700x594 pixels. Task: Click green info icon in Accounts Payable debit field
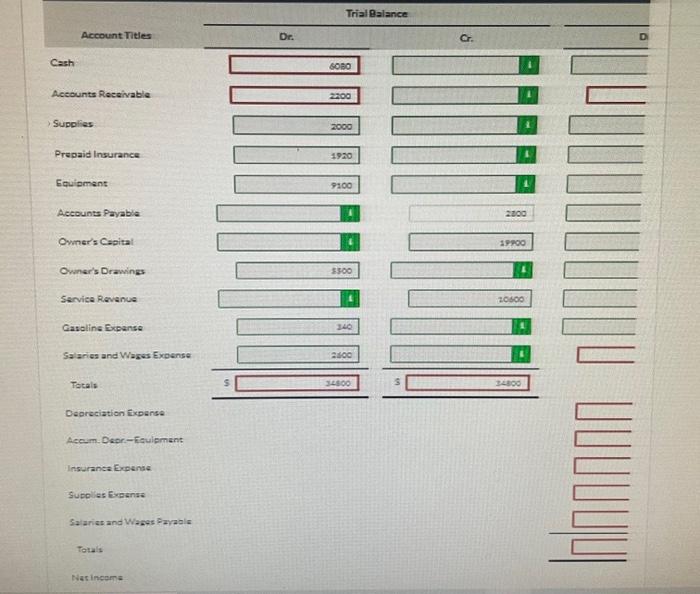click(350, 213)
